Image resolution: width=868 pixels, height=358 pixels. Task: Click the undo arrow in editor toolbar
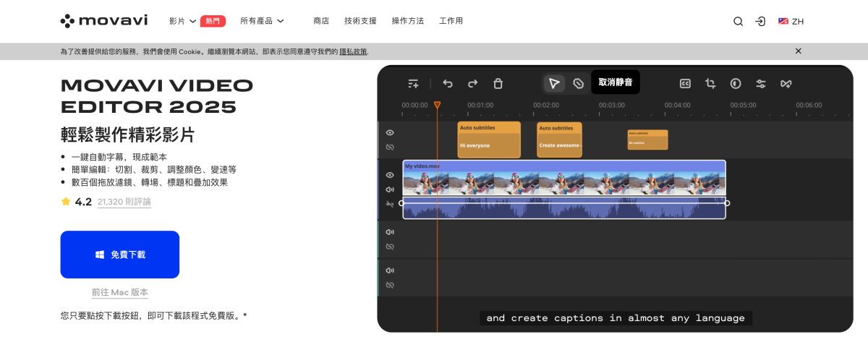(448, 84)
